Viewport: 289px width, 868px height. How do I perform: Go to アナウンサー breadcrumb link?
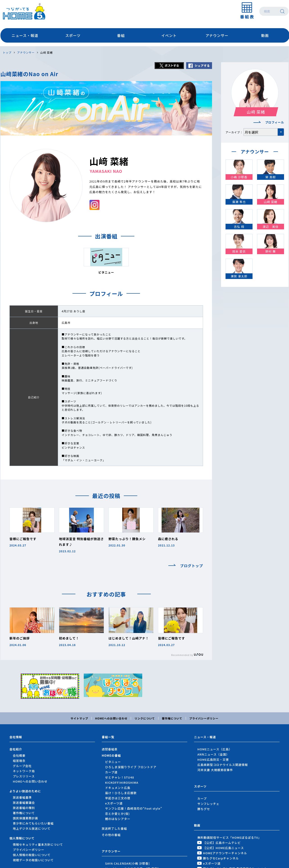click(26, 53)
